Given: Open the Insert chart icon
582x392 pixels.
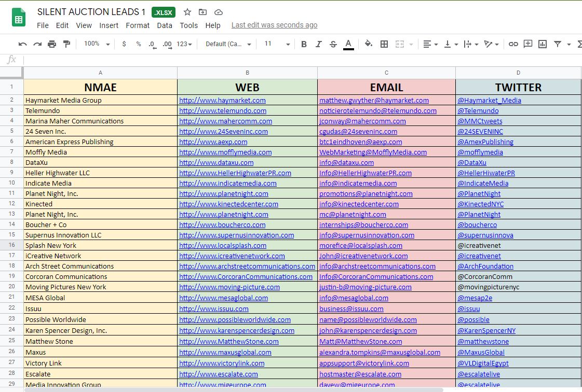Looking at the screenshot, I should pyautogui.click(x=542, y=44).
